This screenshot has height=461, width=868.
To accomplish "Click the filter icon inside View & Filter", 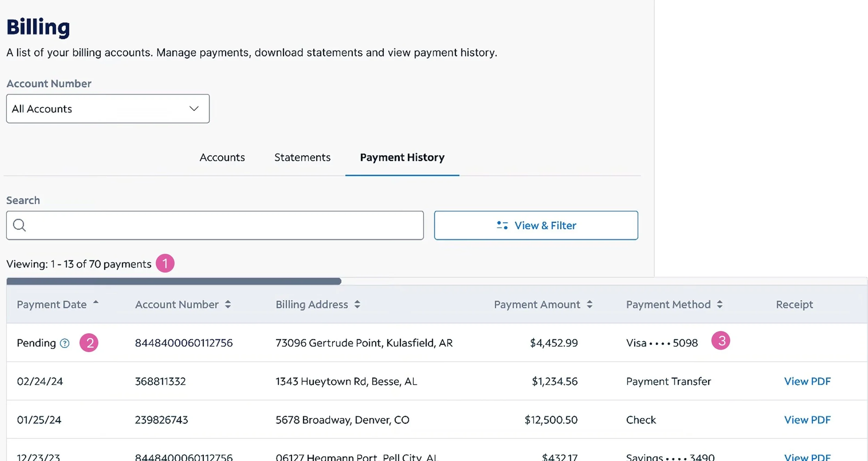I will (x=503, y=225).
